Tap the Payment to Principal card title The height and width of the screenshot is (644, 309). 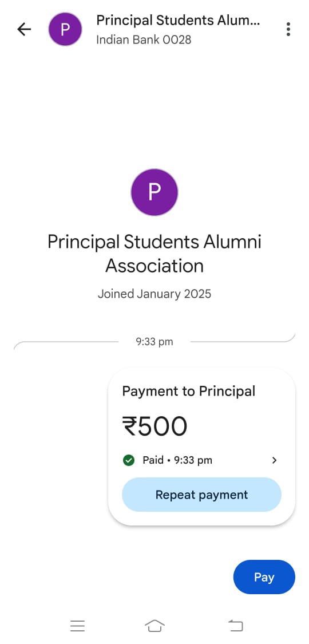pyautogui.click(x=189, y=392)
